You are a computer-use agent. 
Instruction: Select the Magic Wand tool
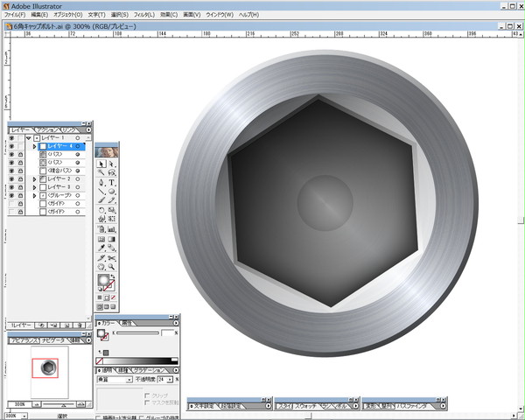click(101, 173)
